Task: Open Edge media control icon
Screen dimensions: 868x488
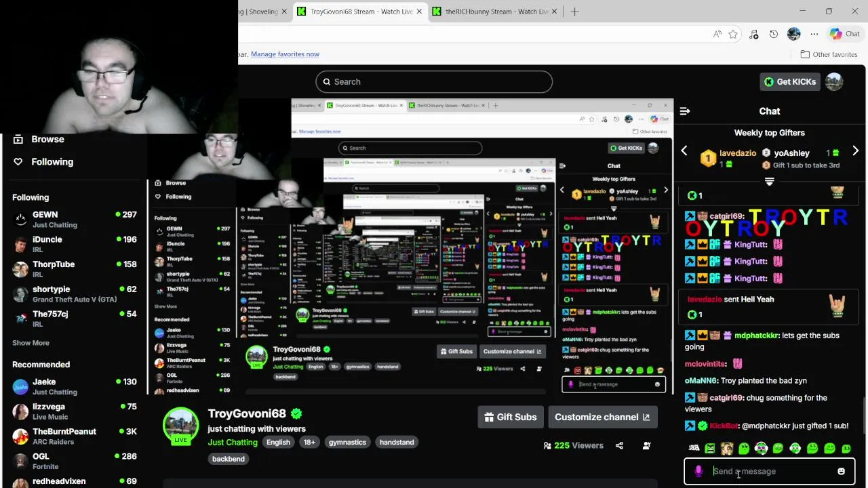Action: [x=753, y=34]
